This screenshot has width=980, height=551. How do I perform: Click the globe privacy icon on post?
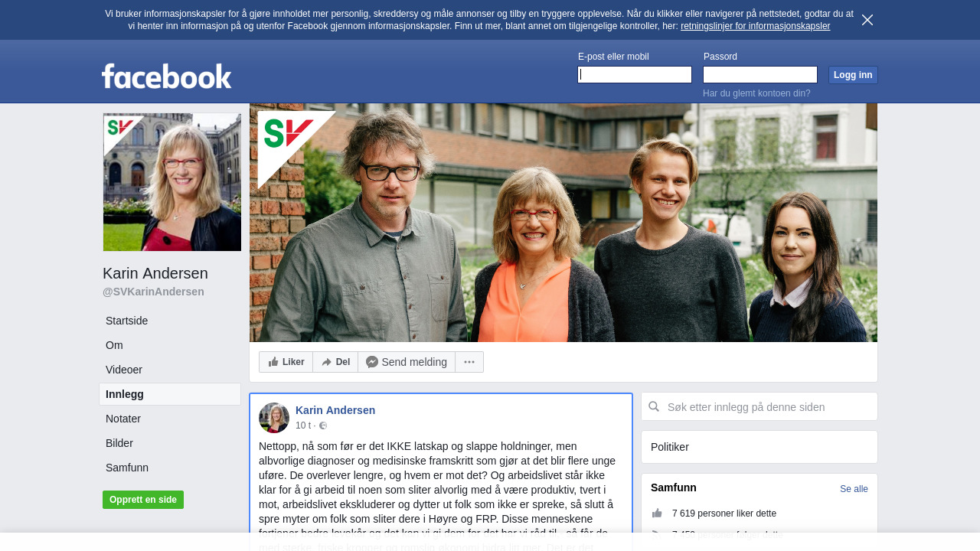click(x=323, y=425)
